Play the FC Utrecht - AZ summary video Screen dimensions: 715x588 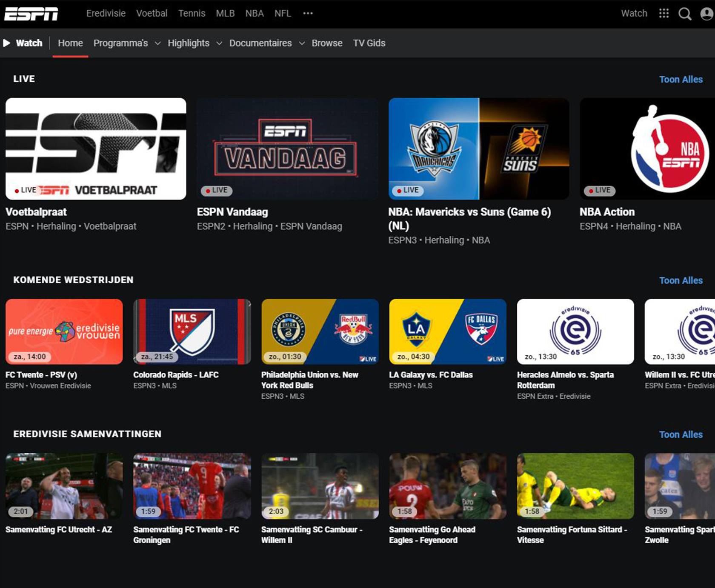tap(64, 486)
